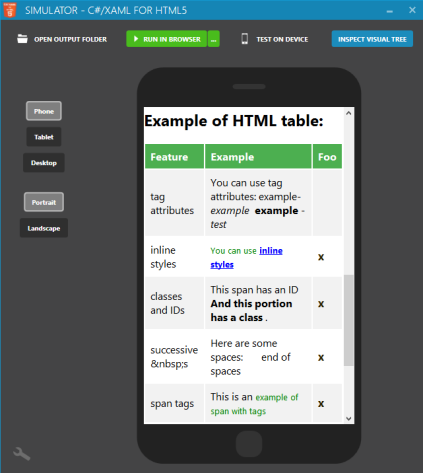Close the simulator window

click(x=412, y=10)
